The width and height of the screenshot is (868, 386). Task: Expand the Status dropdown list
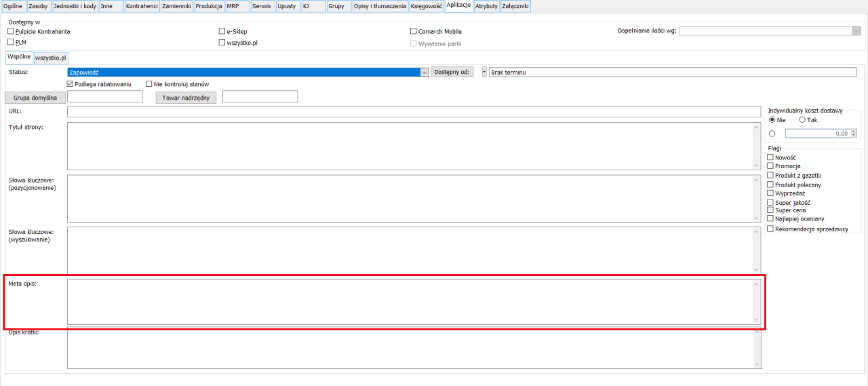coord(425,72)
